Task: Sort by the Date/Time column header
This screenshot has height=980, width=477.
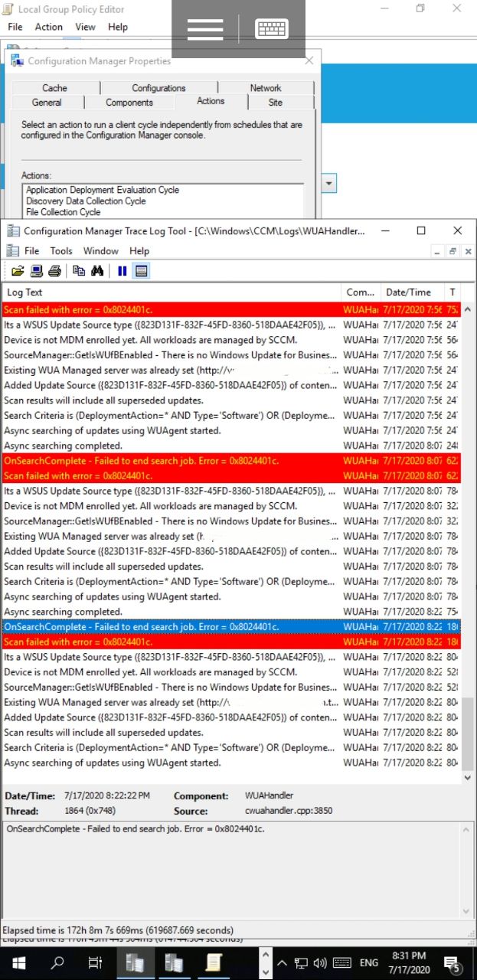Action: 413,292
